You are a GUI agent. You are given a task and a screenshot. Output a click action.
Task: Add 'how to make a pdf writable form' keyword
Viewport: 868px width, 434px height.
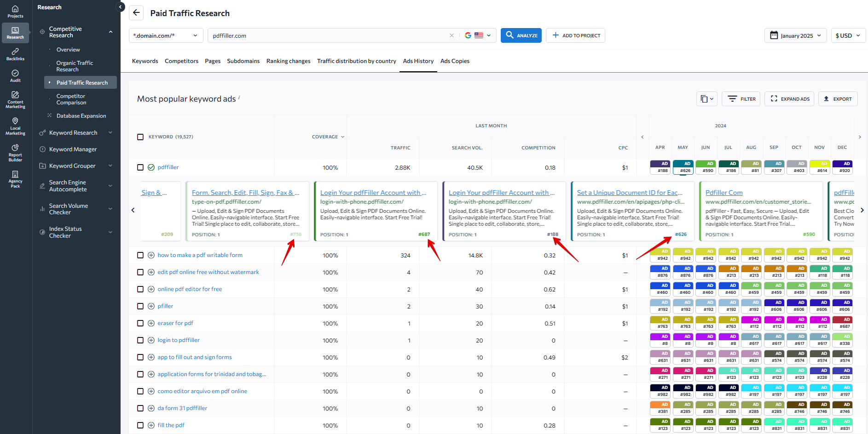(151, 255)
